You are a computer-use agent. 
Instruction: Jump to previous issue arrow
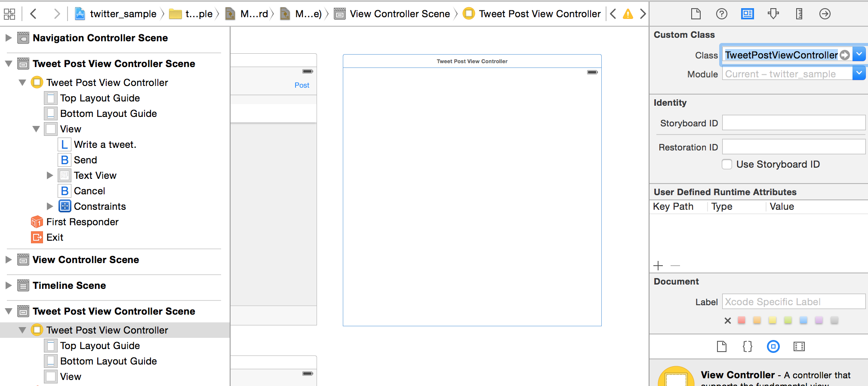click(613, 14)
